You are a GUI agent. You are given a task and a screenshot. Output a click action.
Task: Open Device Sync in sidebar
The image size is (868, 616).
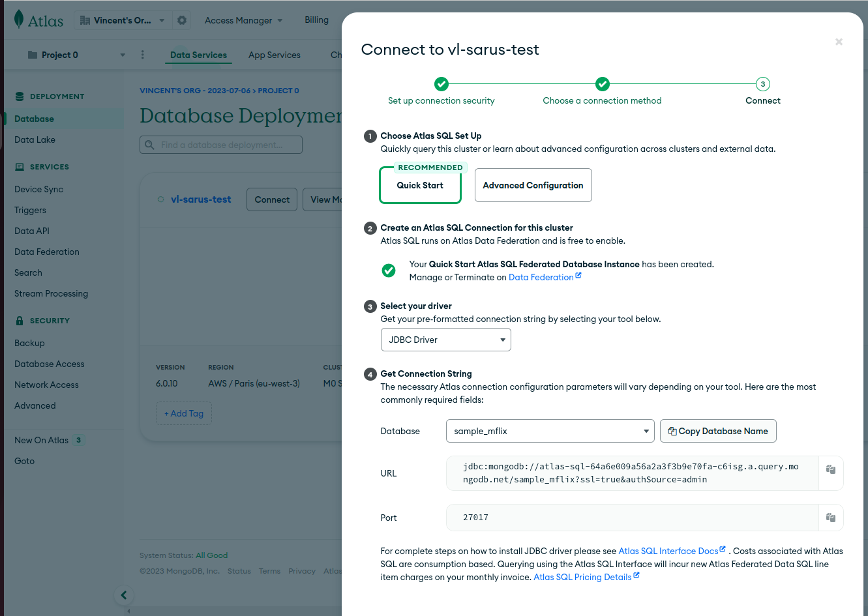39,189
